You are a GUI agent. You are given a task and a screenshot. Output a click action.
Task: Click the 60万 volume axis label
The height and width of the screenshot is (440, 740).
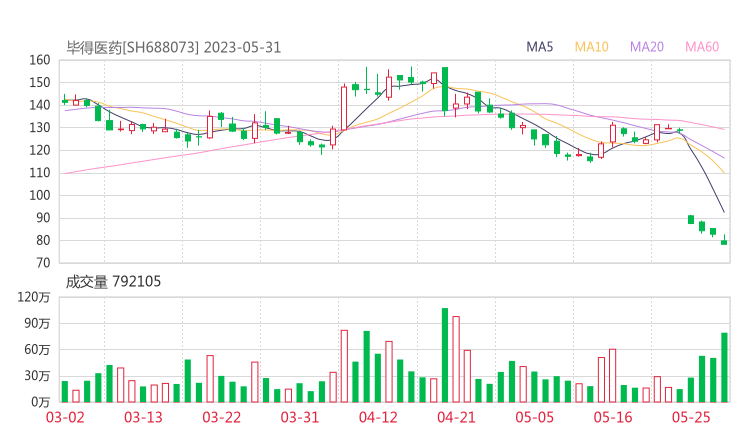(x=37, y=349)
